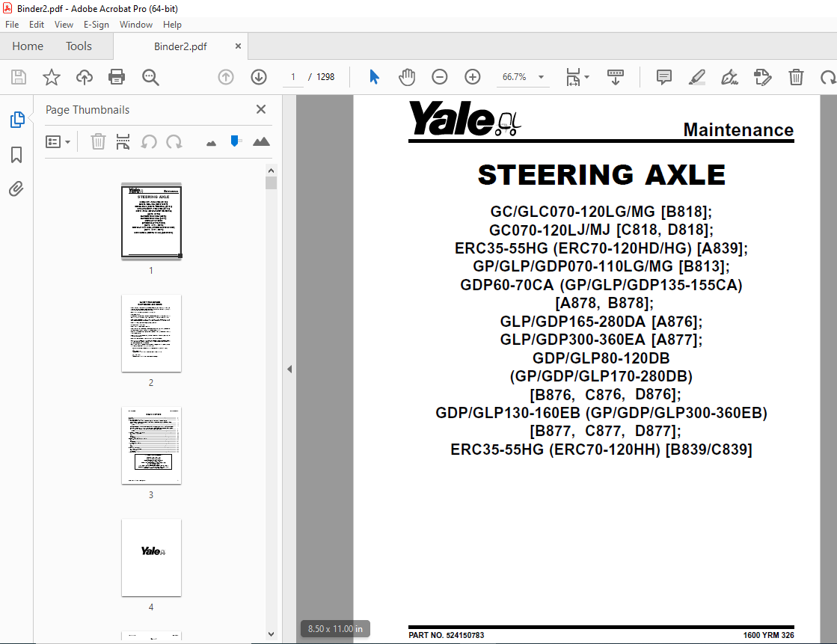Open the File menu

[12, 25]
